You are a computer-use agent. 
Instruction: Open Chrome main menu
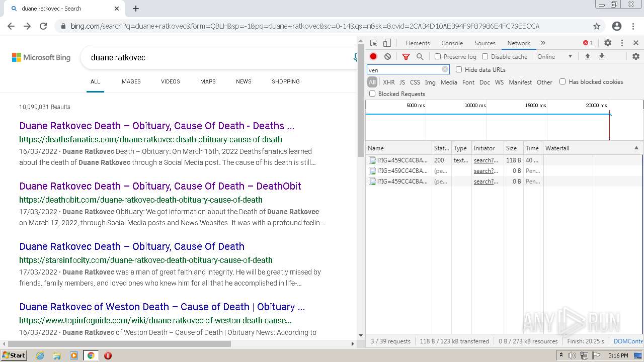click(633, 26)
